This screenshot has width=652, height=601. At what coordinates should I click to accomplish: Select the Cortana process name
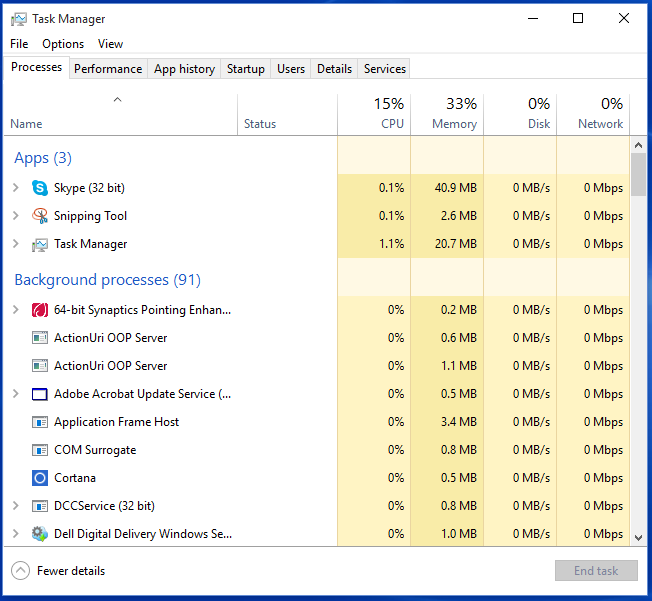coord(75,478)
